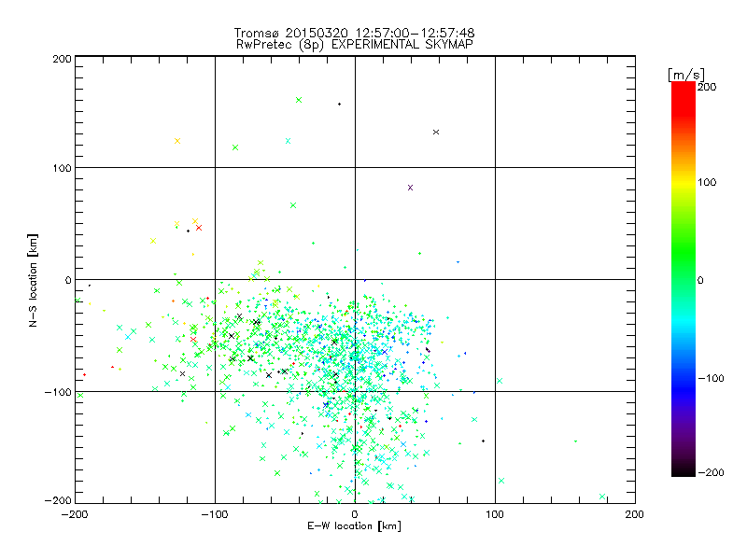This screenshot has width=747, height=560.
Task: Pick the green middle of the colorbar near 0
Action: click(684, 279)
